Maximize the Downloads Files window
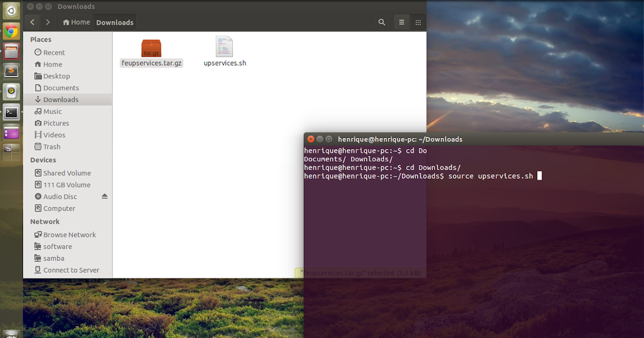Image resolution: width=644 pixels, height=338 pixels. pyautogui.click(x=48, y=6)
